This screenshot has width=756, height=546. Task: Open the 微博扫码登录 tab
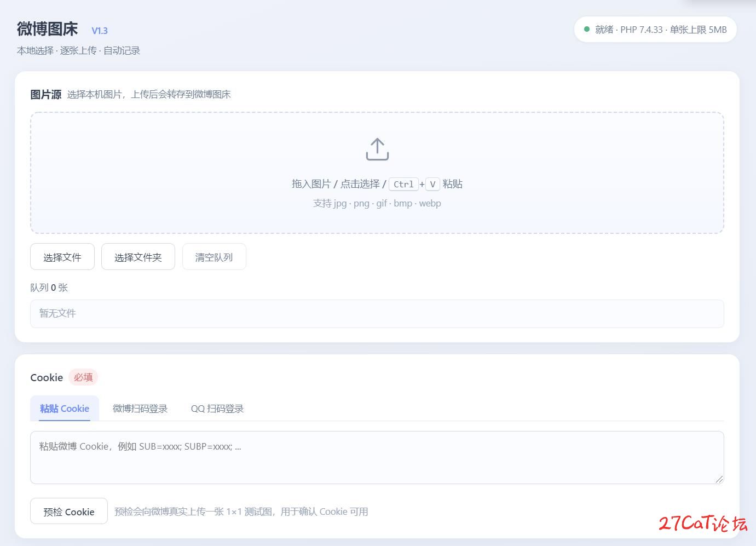coord(140,409)
